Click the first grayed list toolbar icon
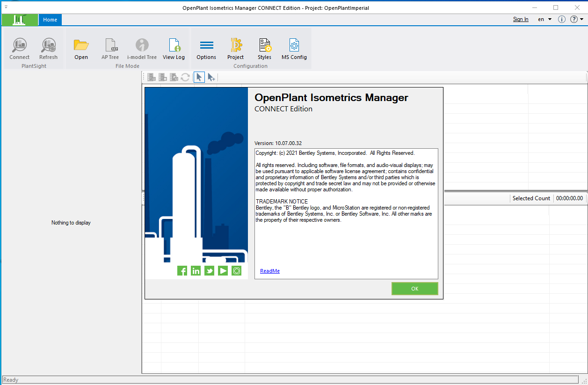Screen dimensions: 588x385 click(x=152, y=77)
